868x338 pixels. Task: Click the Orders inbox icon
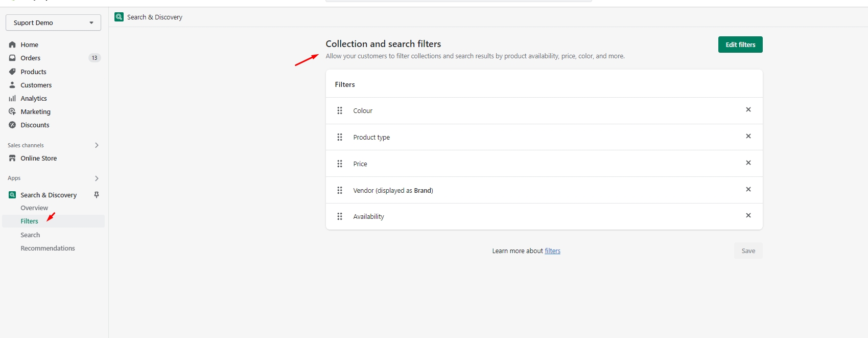pyautogui.click(x=12, y=58)
